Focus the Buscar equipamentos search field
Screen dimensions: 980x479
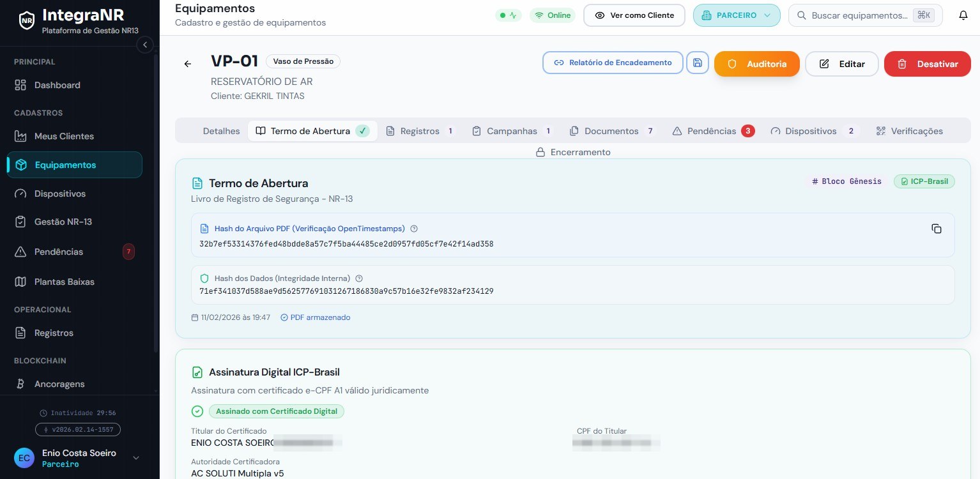866,15
